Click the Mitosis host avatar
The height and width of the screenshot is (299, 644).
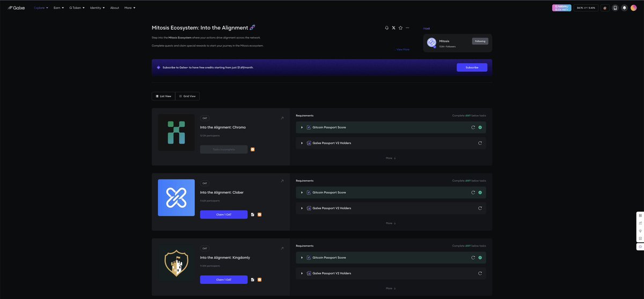click(431, 42)
